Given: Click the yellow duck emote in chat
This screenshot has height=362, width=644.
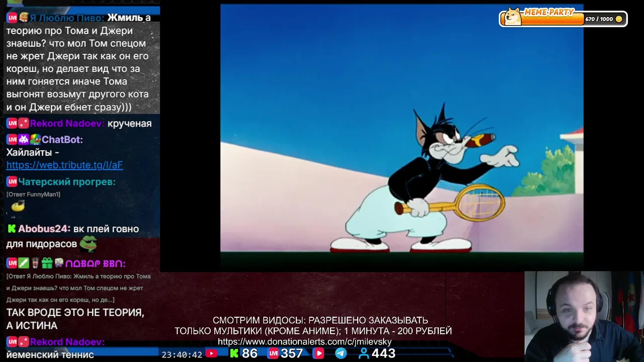Looking at the screenshot, I should (18, 206).
